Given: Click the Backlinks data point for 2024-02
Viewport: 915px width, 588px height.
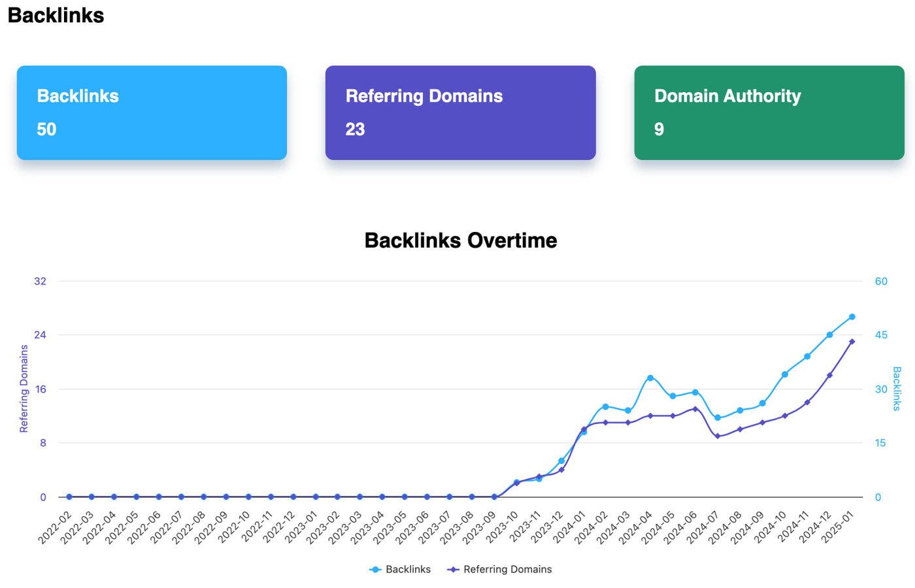Looking at the screenshot, I should (605, 407).
